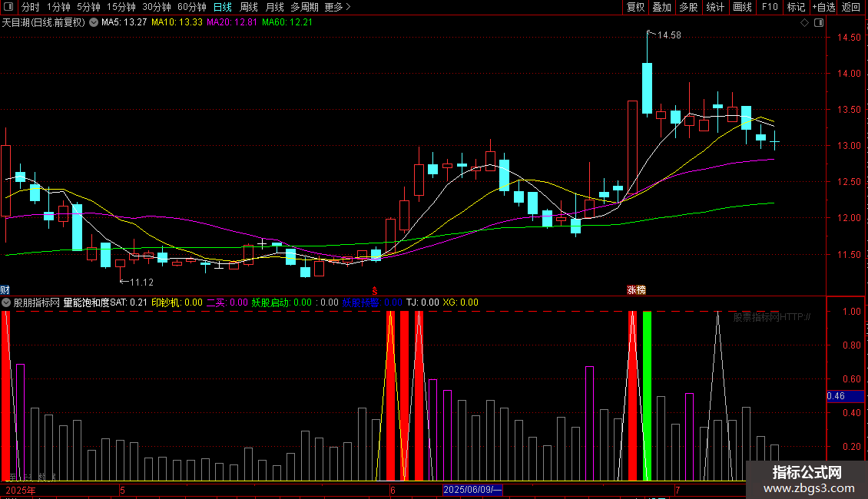
Task: Click the diamond marker icon above chart
Action: coord(804,23)
